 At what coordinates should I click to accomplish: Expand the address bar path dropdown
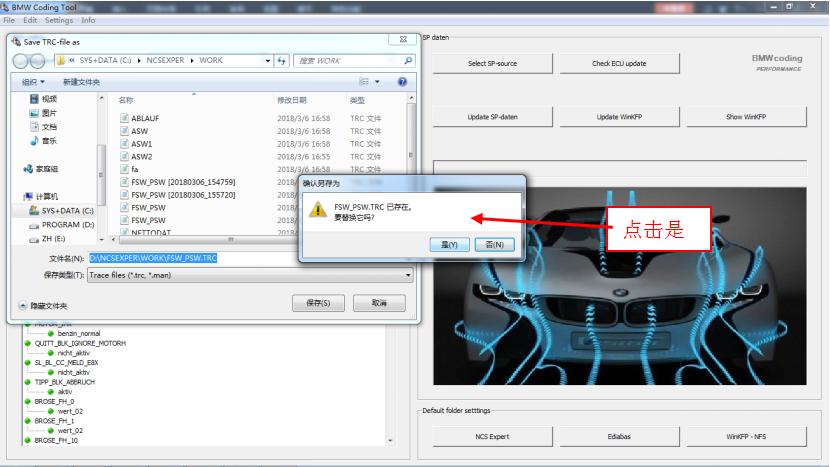tap(267, 61)
